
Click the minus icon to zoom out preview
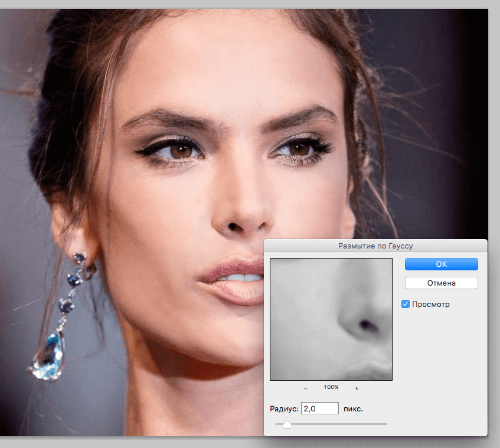306,388
